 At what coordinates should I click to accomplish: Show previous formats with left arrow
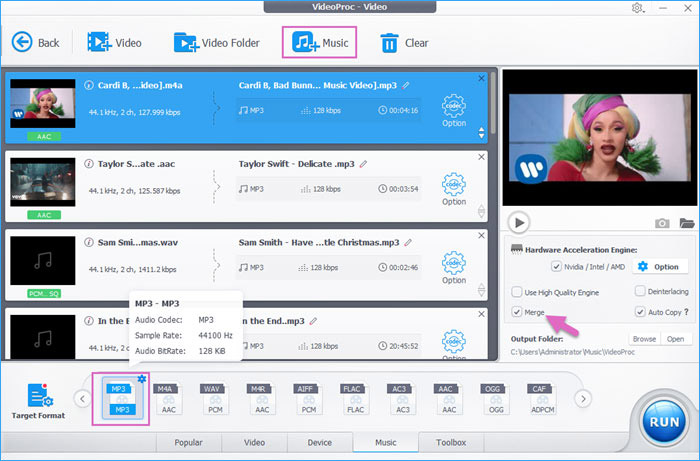(x=82, y=399)
